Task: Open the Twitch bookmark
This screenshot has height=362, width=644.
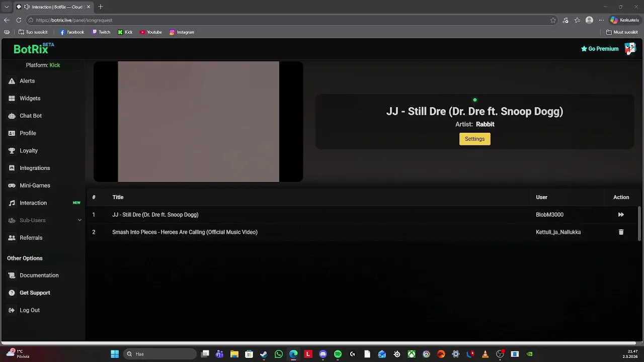Action: click(101, 32)
